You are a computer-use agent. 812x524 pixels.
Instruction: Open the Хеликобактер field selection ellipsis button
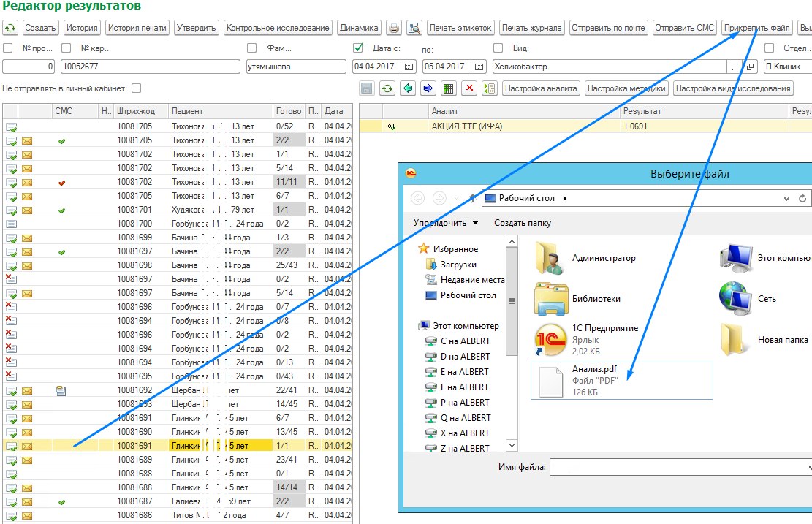click(735, 67)
